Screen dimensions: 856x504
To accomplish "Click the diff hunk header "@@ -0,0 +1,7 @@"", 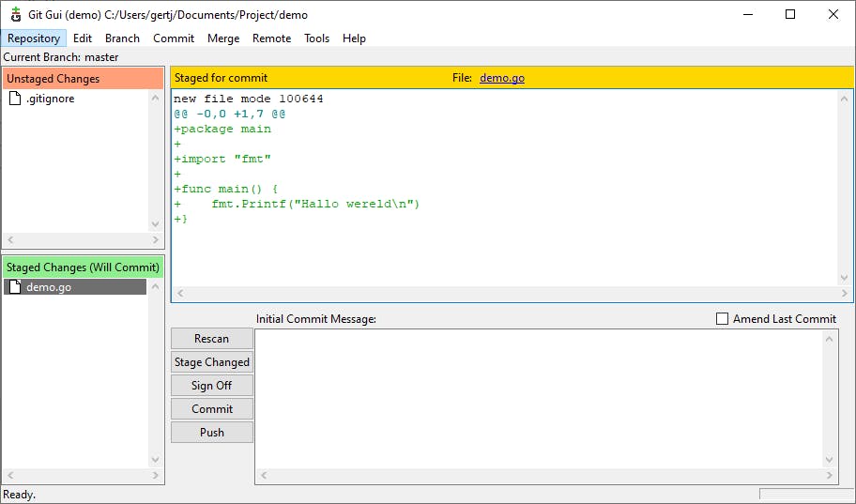I will (x=229, y=114).
